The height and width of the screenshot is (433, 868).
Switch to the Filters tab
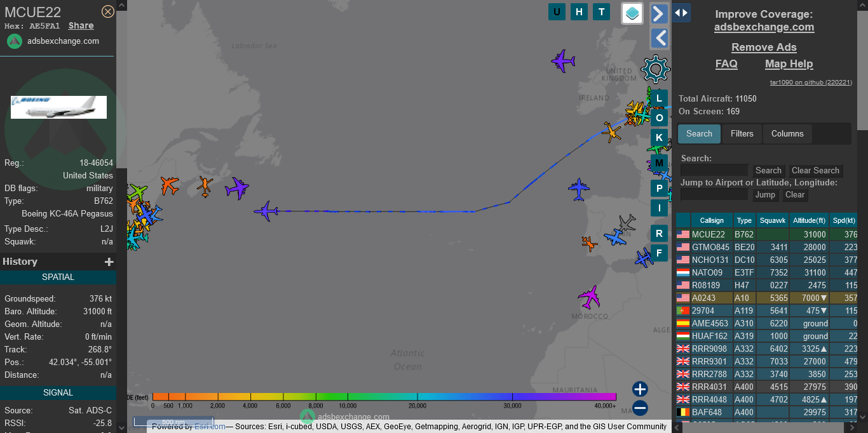click(742, 134)
